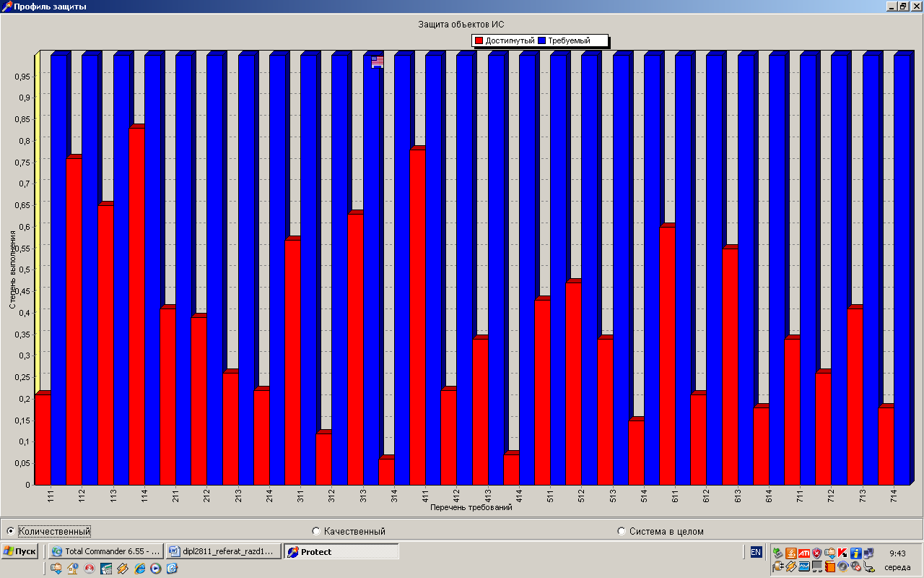Viewport: 924px width, 578px height.
Task: Select the Количественный radio button
Action: [10, 531]
